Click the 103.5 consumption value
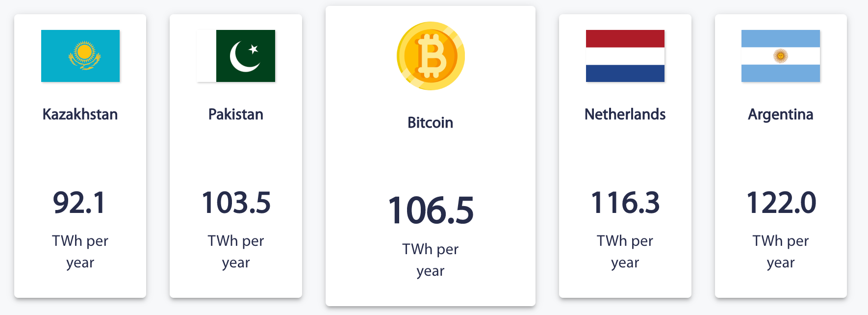This screenshot has width=868, height=315. click(x=236, y=203)
